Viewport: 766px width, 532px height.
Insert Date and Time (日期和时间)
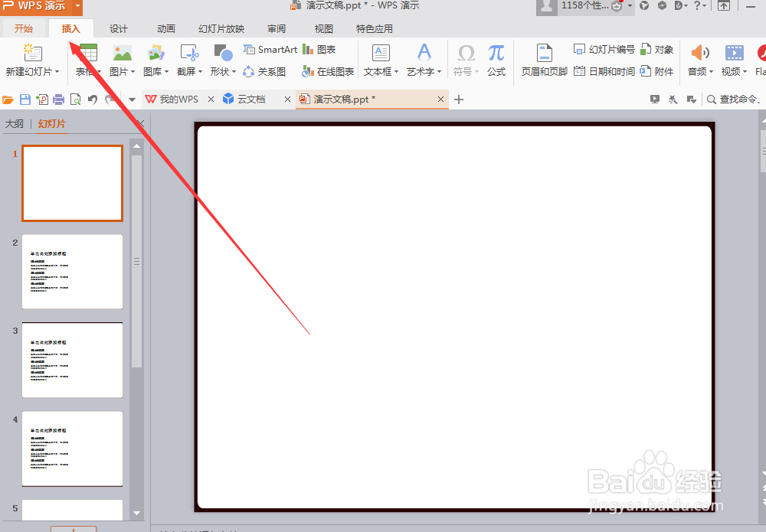point(604,72)
